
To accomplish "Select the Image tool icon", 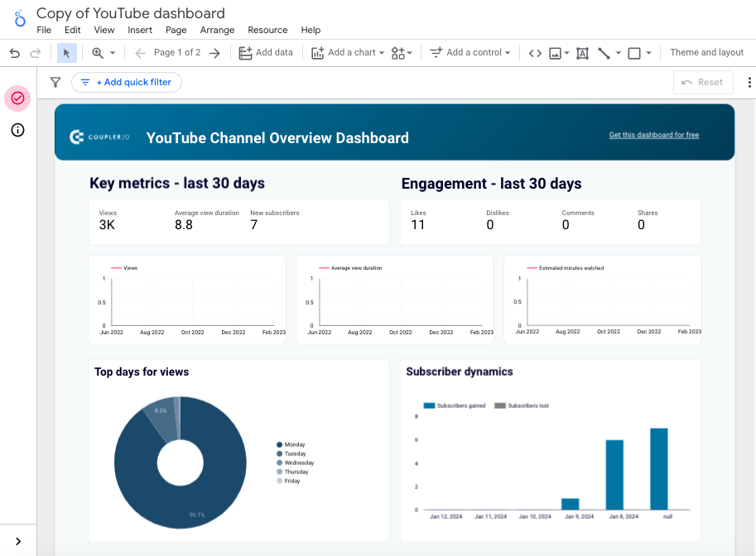I will [x=554, y=52].
